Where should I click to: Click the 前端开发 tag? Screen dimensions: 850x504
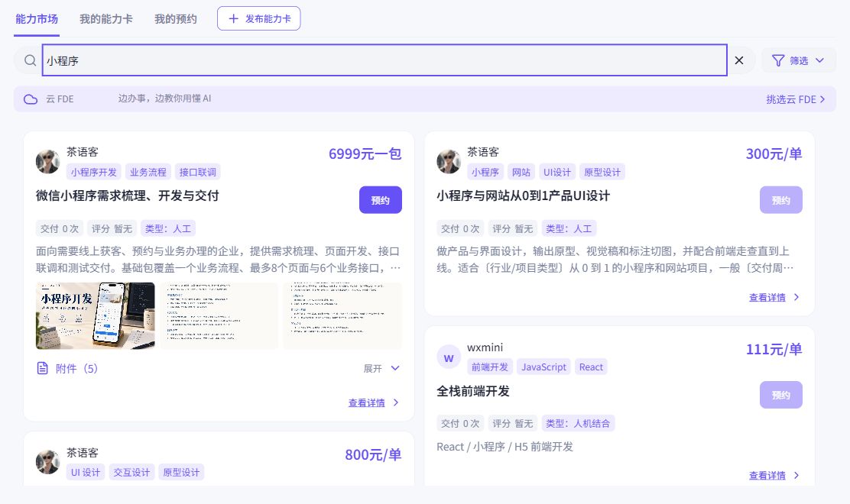489,367
